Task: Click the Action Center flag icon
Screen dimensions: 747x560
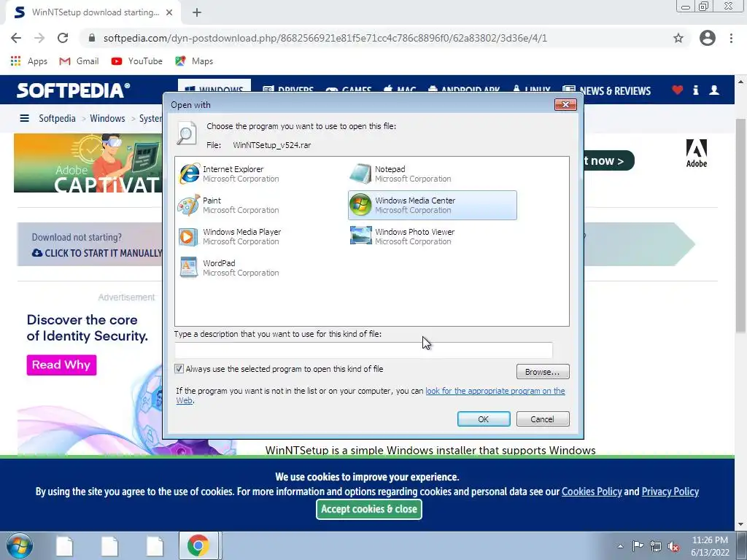Action: coord(638,545)
